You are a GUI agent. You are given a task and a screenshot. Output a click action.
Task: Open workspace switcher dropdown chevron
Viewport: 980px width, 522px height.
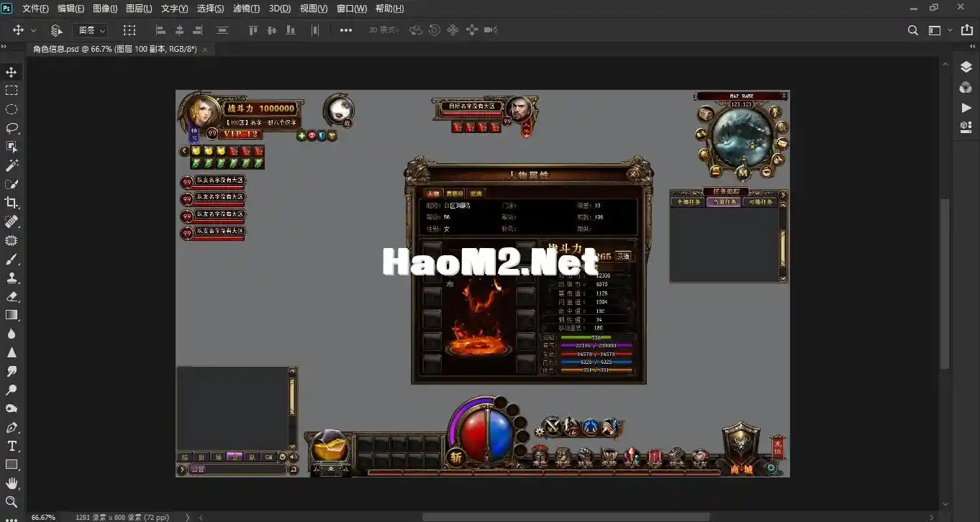click(x=950, y=30)
